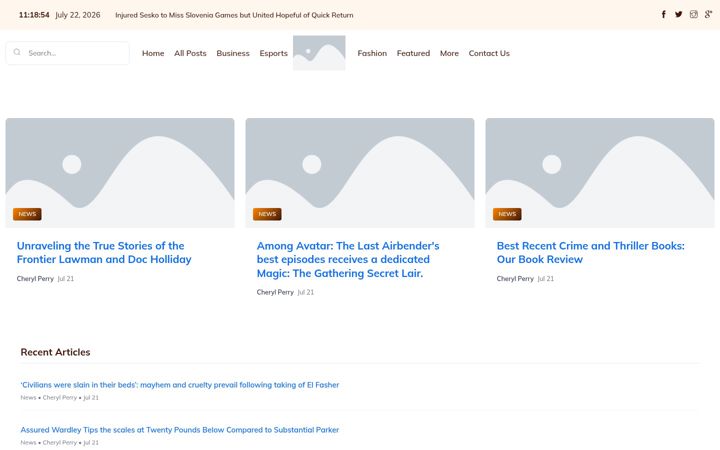Click Cheryl Perry under Avatar article
The height and width of the screenshot is (450, 720).
click(x=275, y=292)
